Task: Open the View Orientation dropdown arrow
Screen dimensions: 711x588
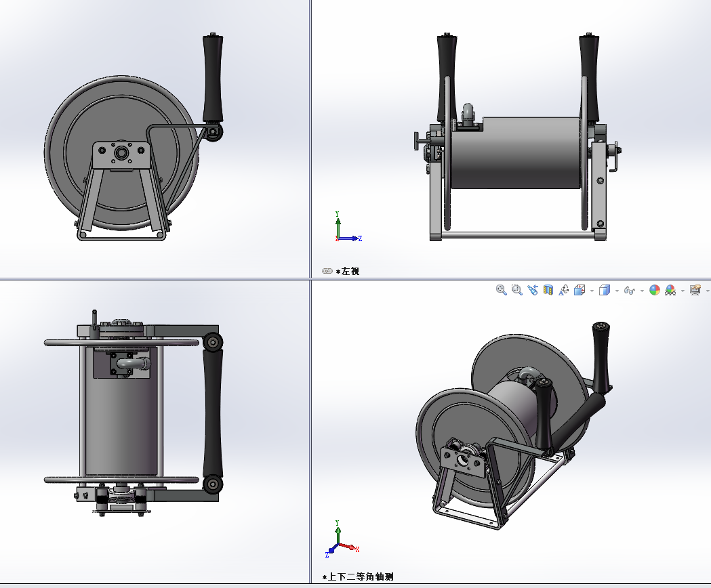Action: [592, 291]
